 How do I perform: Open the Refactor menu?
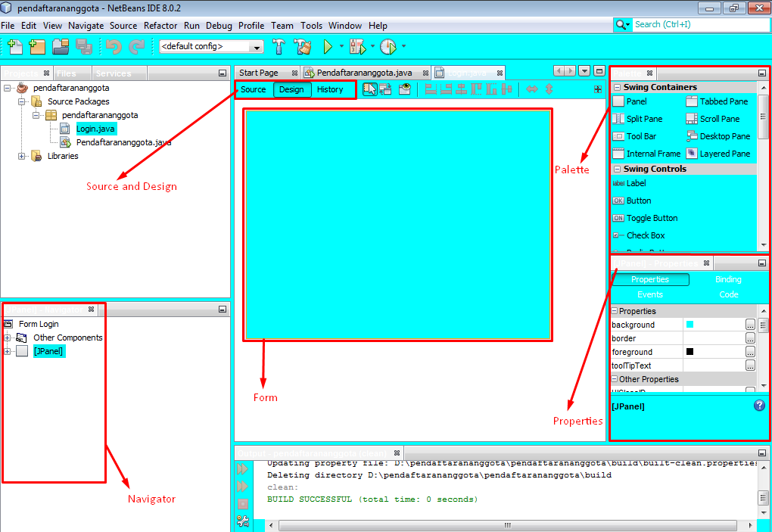tap(160, 26)
